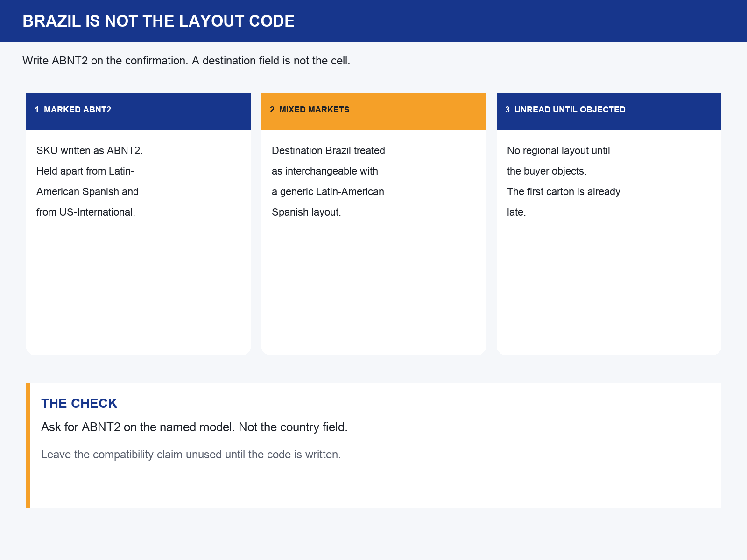
Task: Click 'Ask for ABNT2 on the named model' sentence
Action: (194, 427)
